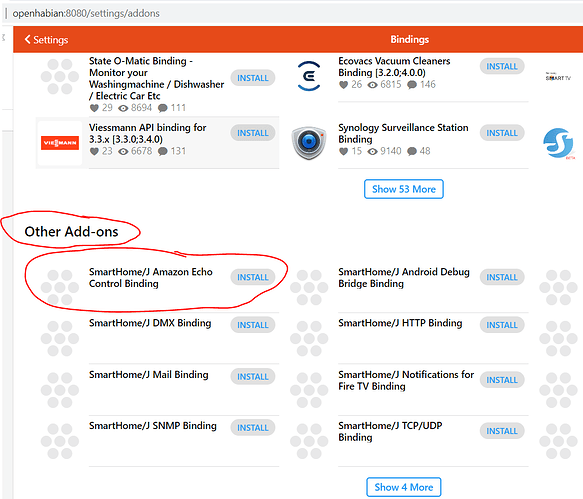Click the State O-Matic Binding placeholder icon
Viewport: 583px width, 499px height.
click(60, 76)
